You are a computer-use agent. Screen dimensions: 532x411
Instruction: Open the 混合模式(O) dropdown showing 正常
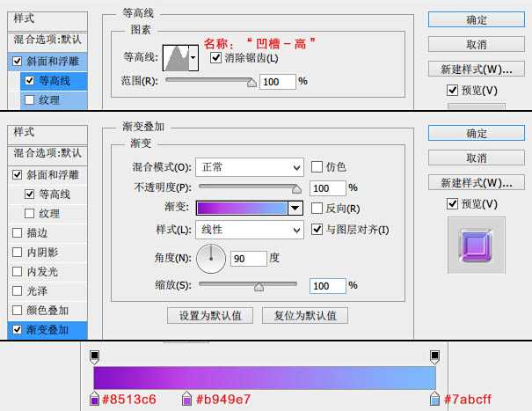point(250,167)
